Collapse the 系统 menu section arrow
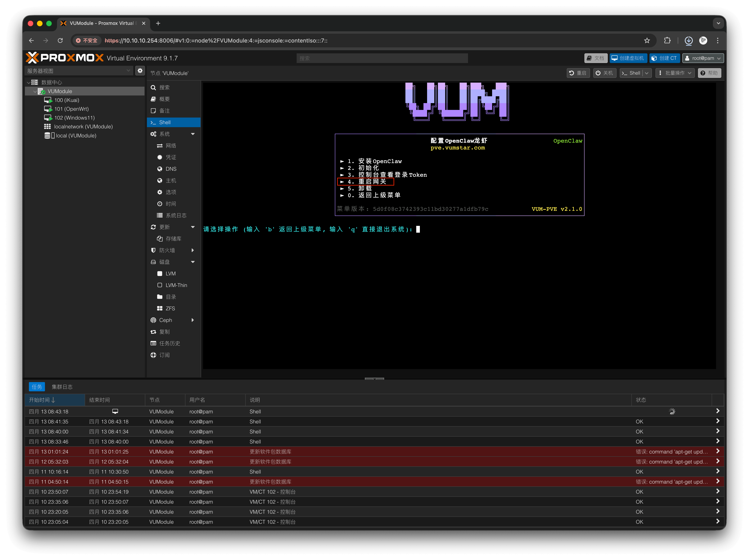Screen dimensions: 749x560 [x=193, y=134]
